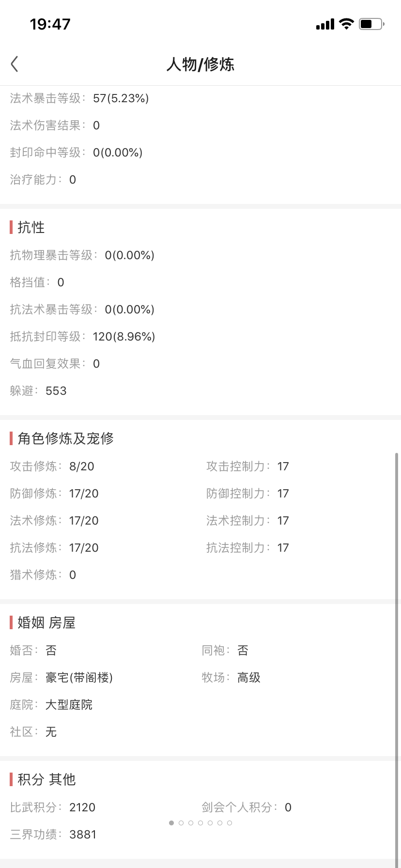Tap the status bar clock 19:47
This screenshot has height=868, width=401.
pyautogui.click(x=50, y=24)
